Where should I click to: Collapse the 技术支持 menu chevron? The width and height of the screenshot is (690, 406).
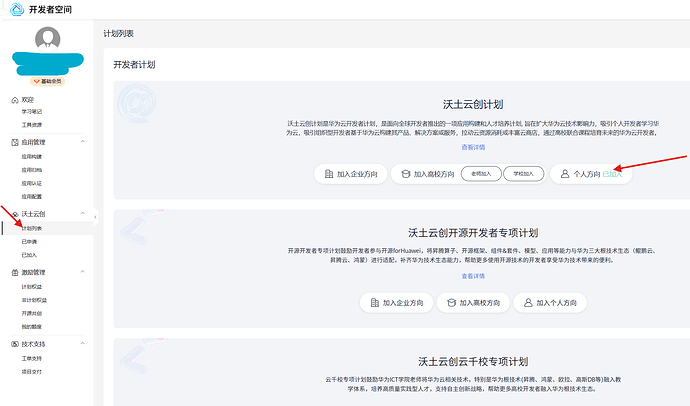click(x=82, y=343)
